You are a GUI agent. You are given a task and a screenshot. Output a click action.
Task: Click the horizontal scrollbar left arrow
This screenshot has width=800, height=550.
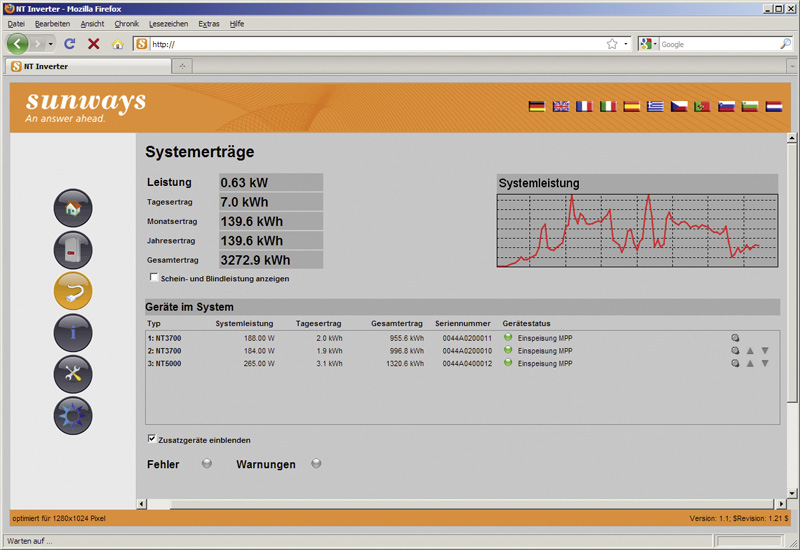coord(142,504)
